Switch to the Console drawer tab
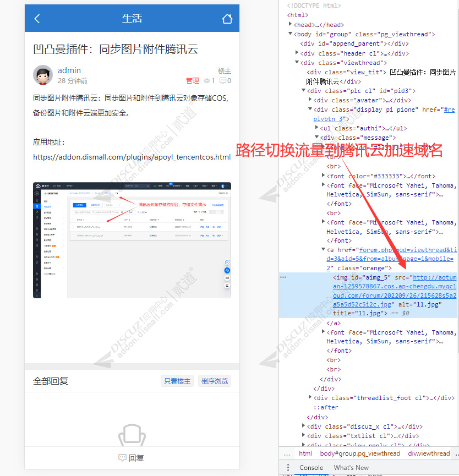Screen dimensions: 459x476 pyautogui.click(x=311, y=468)
